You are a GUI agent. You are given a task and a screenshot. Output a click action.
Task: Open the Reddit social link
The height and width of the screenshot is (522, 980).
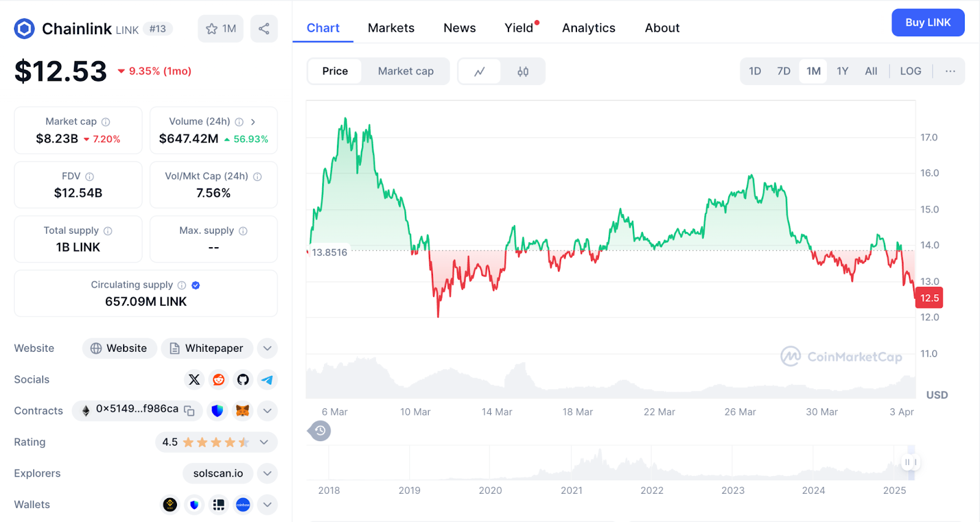pyautogui.click(x=219, y=379)
